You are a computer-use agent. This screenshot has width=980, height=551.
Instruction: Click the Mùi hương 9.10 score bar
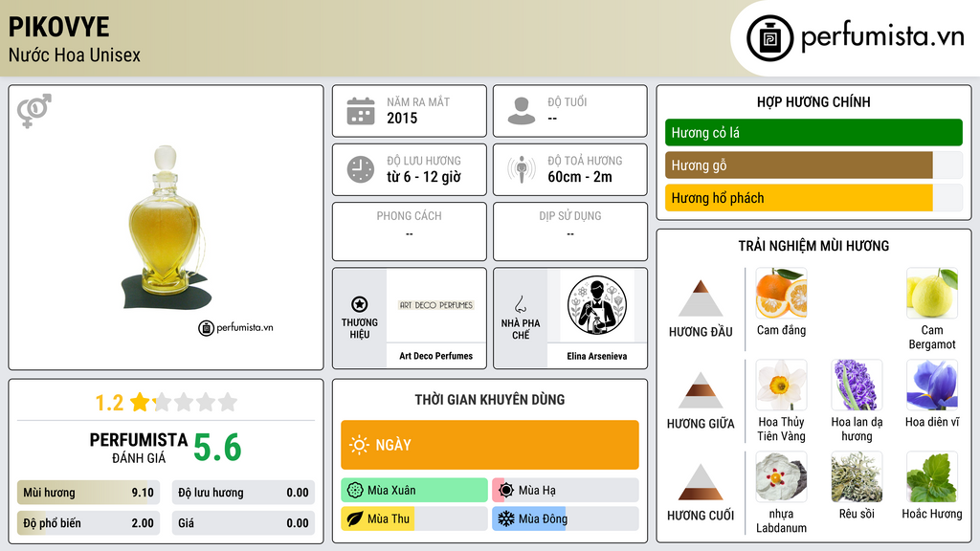pyautogui.click(x=89, y=493)
